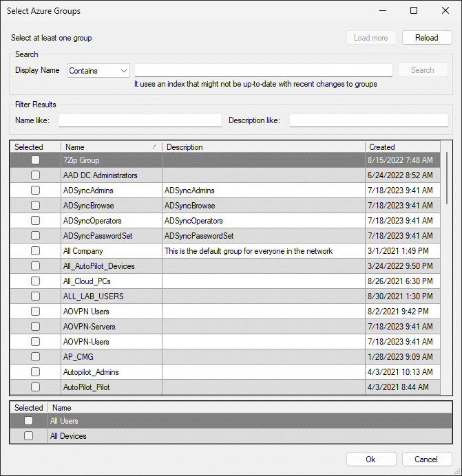Enable the All Users checkbox
462x476 pixels.
[28, 421]
